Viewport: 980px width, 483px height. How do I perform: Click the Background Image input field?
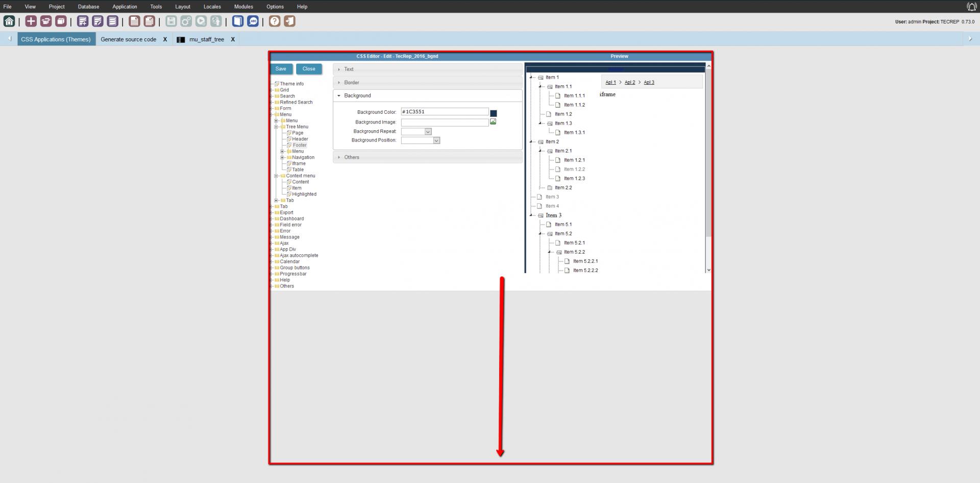click(445, 123)
